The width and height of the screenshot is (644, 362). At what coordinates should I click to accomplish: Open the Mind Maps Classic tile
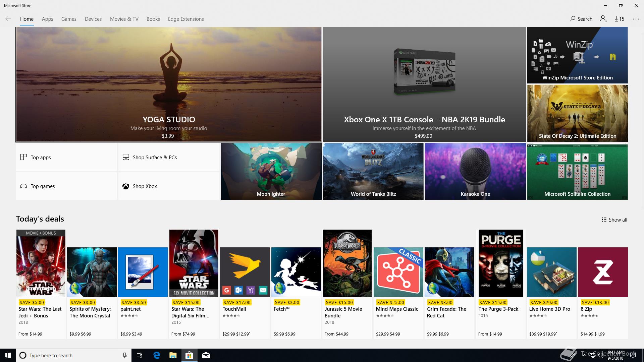click(x=398, y=293)
